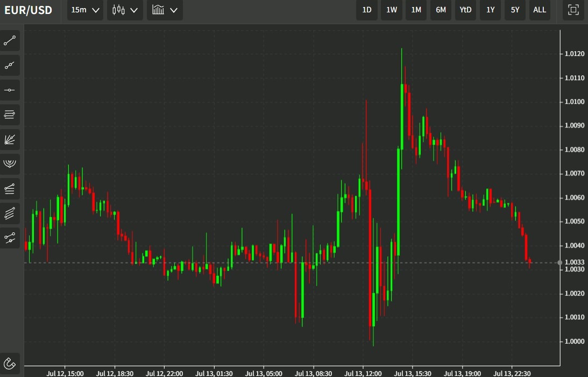Screen dimensions: 588x377
Task: Open the indicators dropdown menu
Action: [x=165, y=10]
